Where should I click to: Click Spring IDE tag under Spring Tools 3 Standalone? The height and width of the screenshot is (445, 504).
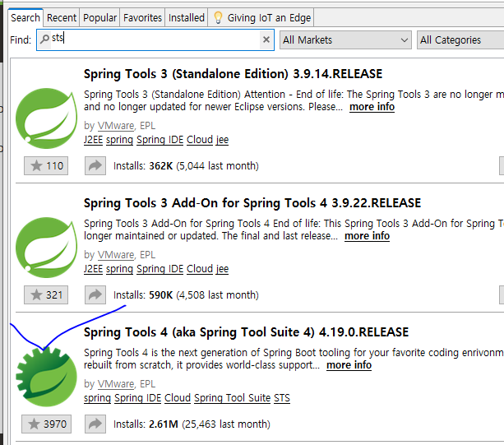click(x=160, y=140)
